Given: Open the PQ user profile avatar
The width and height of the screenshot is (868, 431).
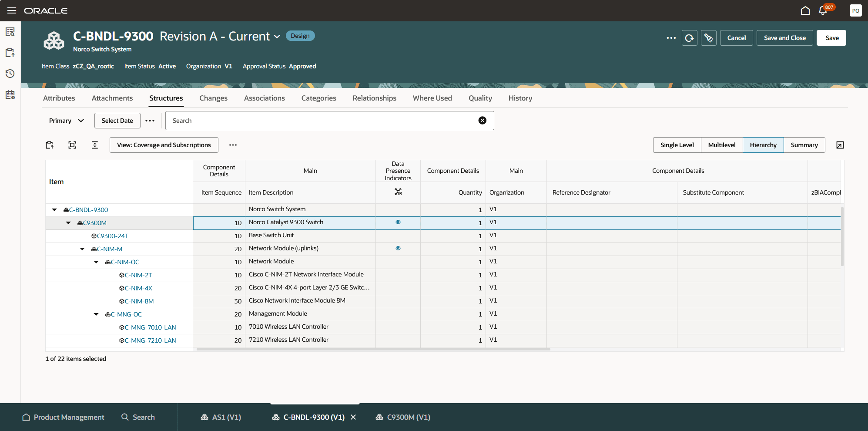Looking at the screenshot, I should (x=855, y=10).
